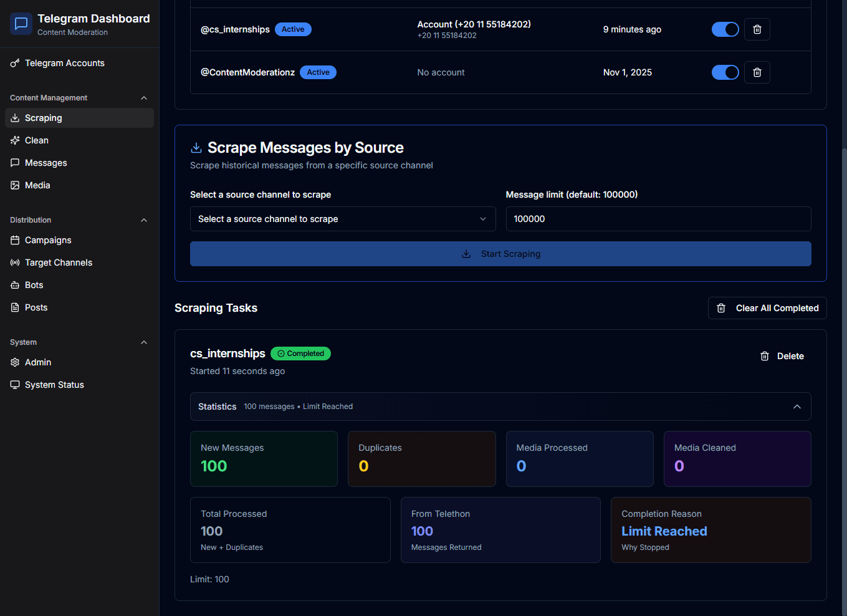Click the sparkle icon beside Clean
Viewport: 847px width, 616px height.
tap(15, 140)
